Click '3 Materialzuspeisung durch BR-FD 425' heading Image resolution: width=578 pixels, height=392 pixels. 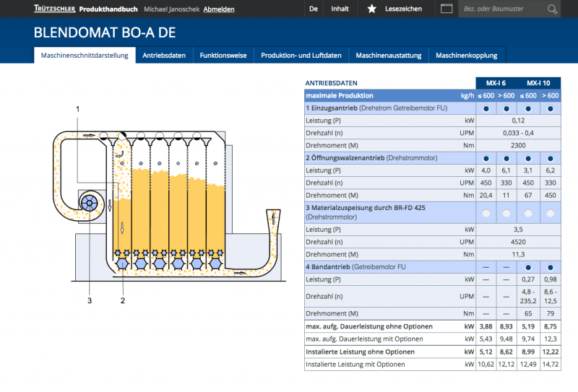pyautogui.click(x=366, y=207)
